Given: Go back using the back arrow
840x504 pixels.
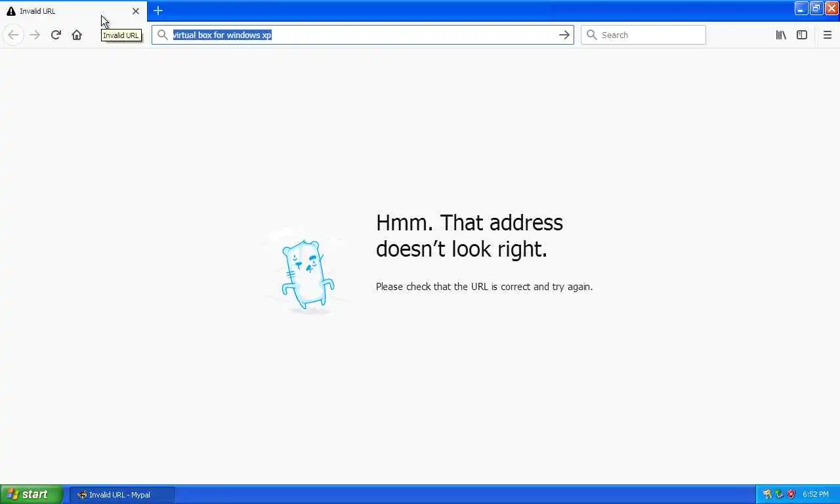Looking at the screenshot, I should click(x=13, y=35).
